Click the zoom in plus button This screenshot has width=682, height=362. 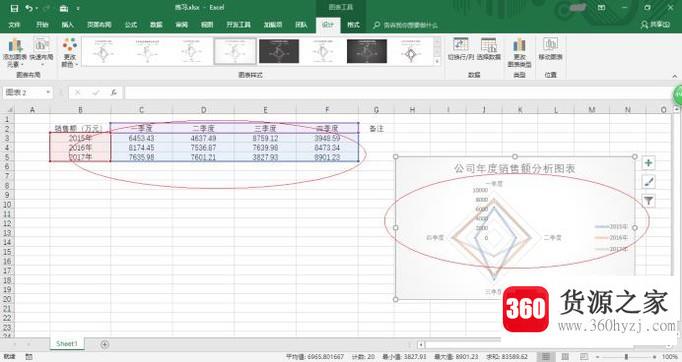pos(655,357)
